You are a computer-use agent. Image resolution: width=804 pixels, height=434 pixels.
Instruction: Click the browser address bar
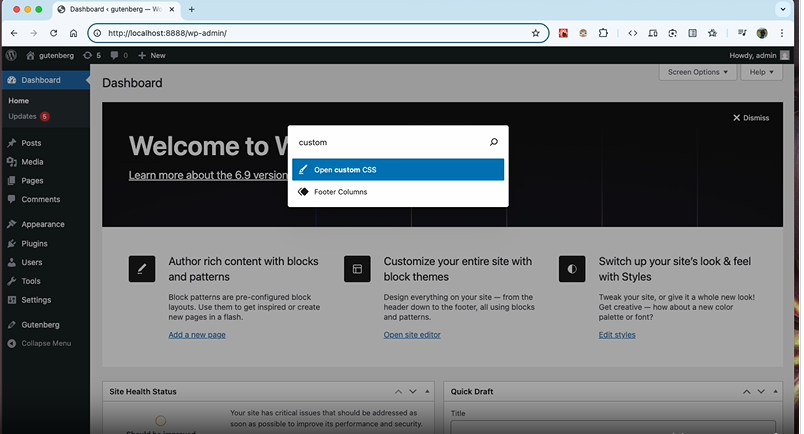point(317,33)
